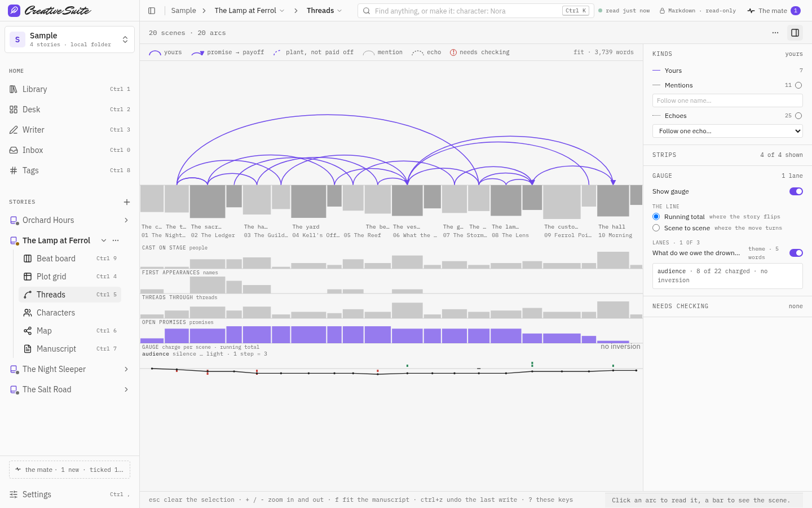Click the open promises bar under '10 Morning'

click(x=613, y=341)
